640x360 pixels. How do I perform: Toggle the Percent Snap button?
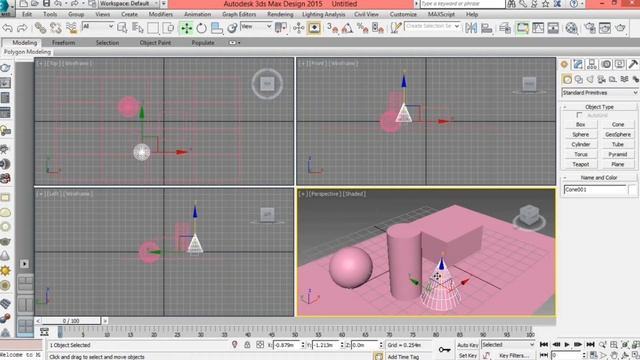coord(362,28)
